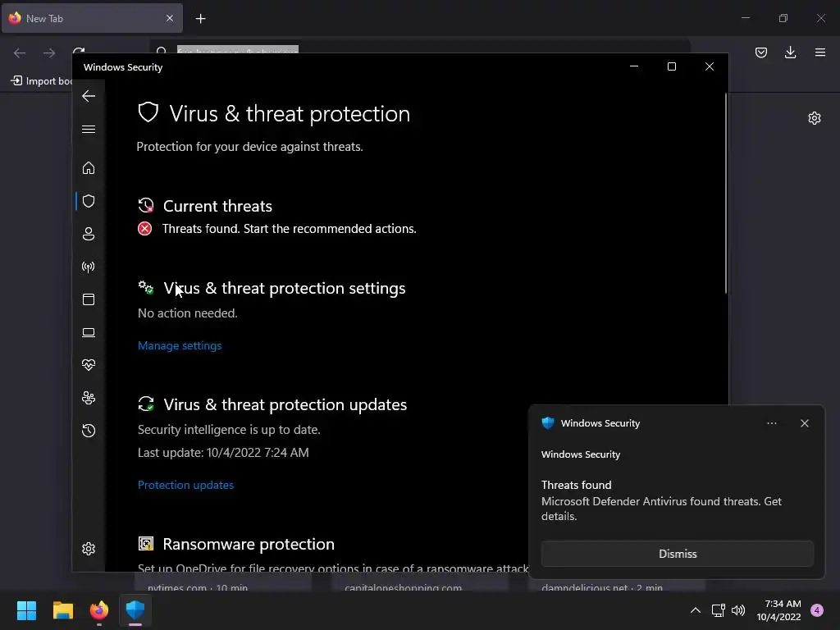The image size is (840, 630).
Task: Open the Windows Start menu
Action: [x=26, y=610]
